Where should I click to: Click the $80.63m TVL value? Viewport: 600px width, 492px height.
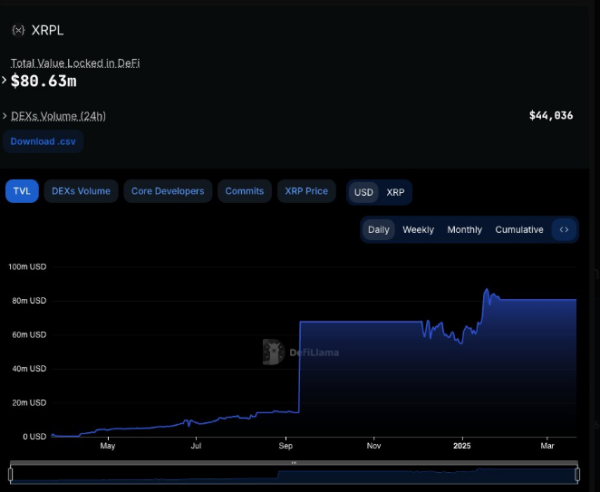44,81
